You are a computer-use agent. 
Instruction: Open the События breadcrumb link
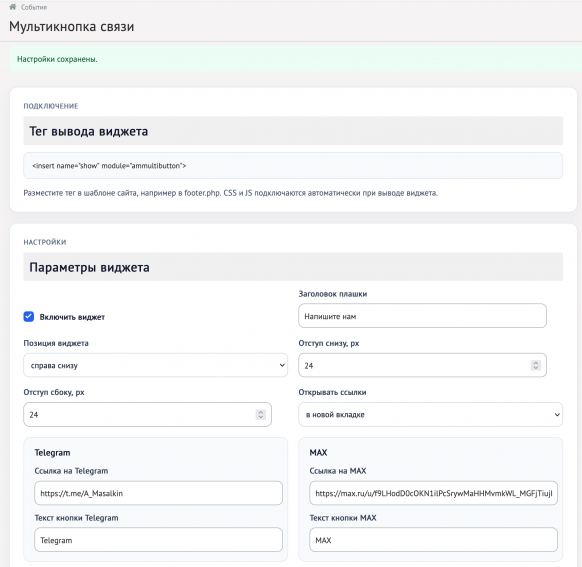tap(34, 7)
